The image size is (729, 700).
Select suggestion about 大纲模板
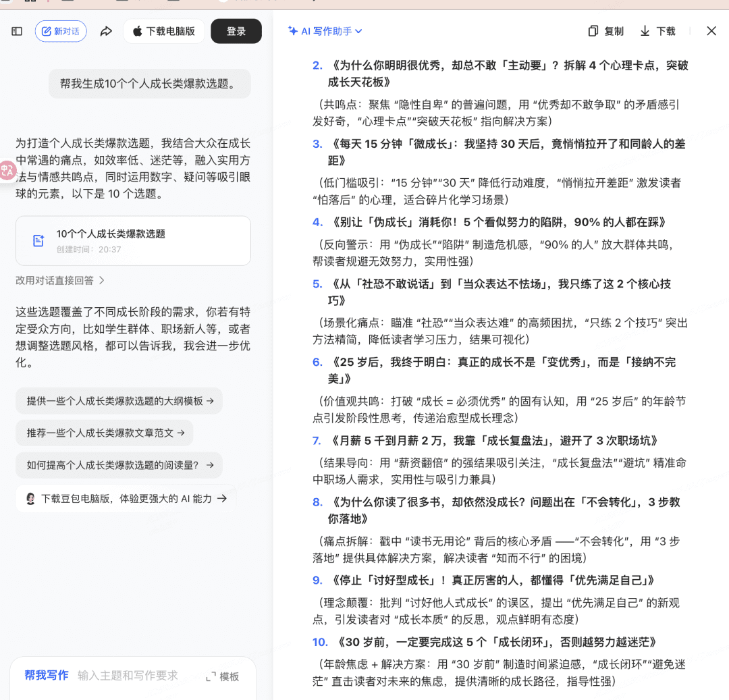tap(119, 400)
